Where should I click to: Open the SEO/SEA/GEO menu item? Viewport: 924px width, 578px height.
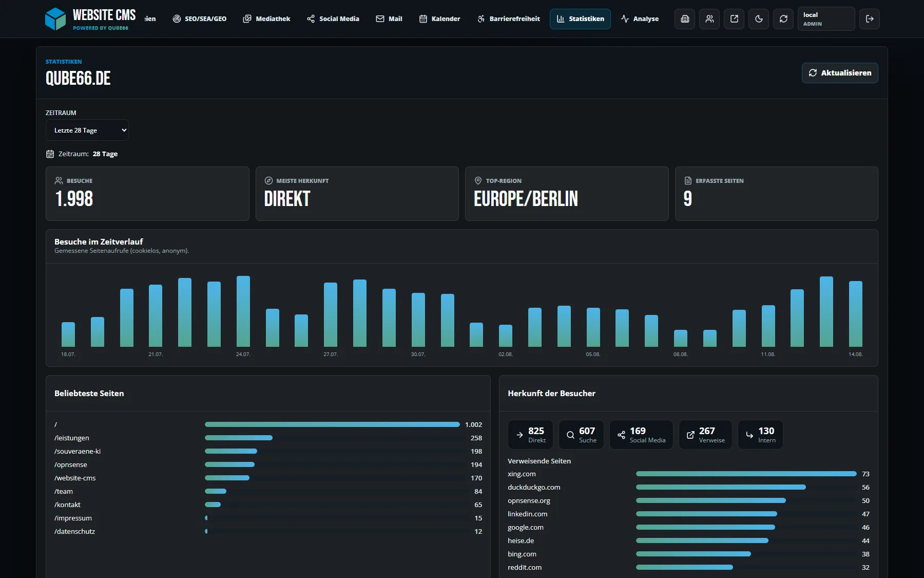coord(200,19)
